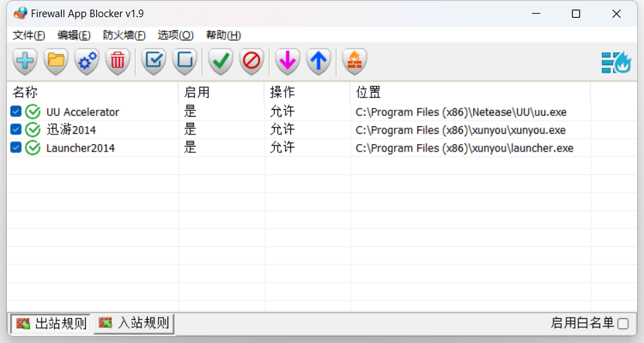644x343 pixels.
Task: Select the Launcher2014 row name
Action: (80, 148)
